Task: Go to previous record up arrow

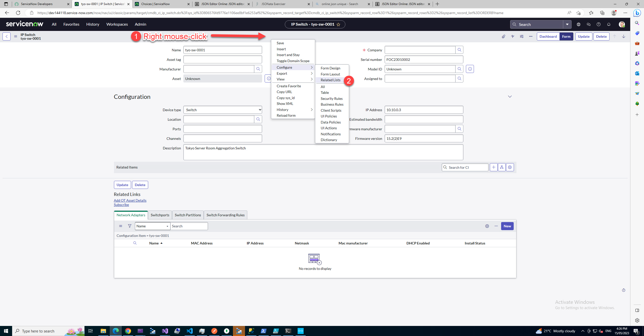Action: click(615, 36)
